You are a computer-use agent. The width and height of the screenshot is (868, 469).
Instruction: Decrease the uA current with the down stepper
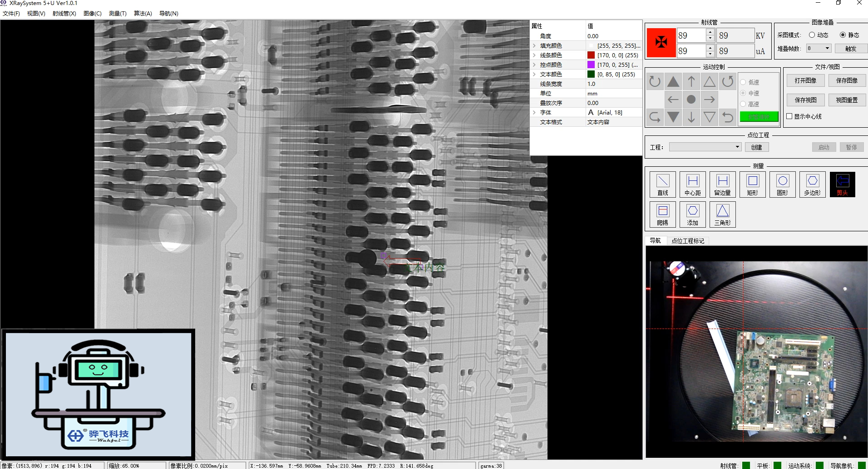(710, 54)
